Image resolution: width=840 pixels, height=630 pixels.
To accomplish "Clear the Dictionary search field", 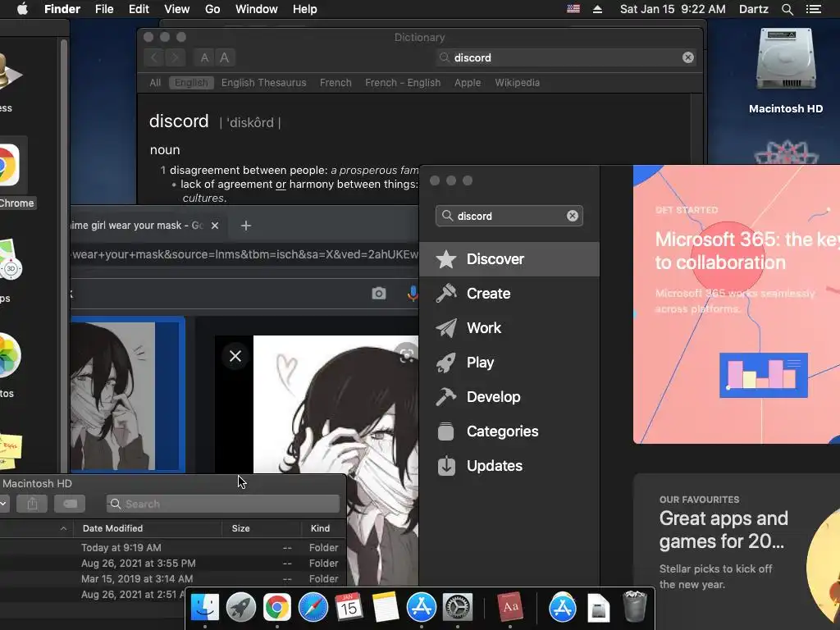I will (x=688, y=57).
